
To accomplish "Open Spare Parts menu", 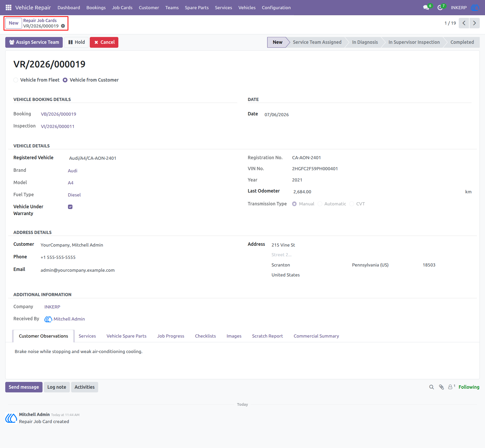I will point(197,8).
